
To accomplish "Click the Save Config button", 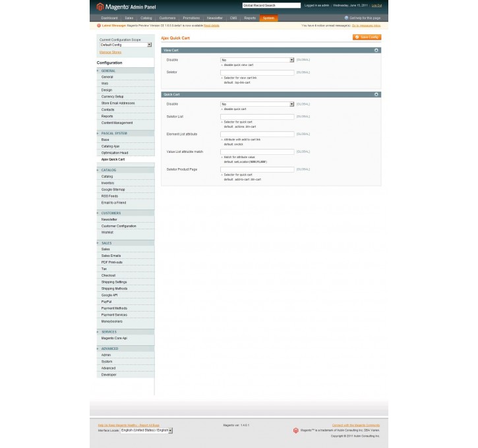I will click(x=367, y=37).
